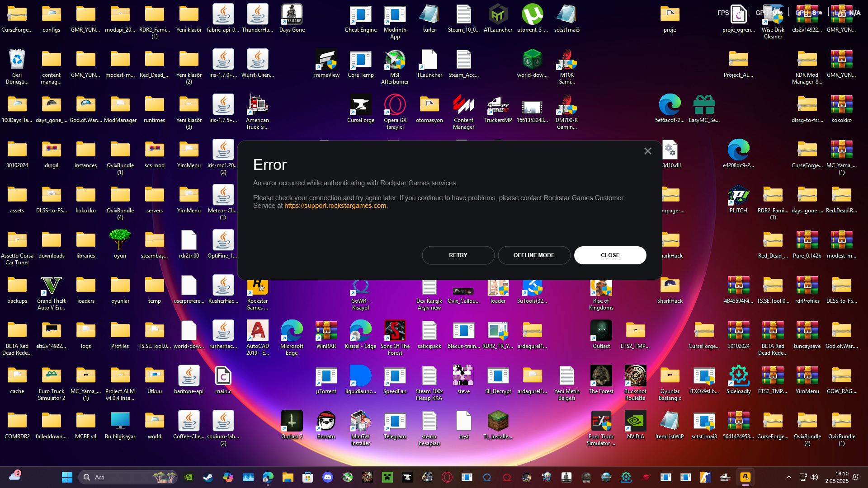Open the SpeedFan desktop shortcut
Screen dimensions: 868x488
[395, 380]
